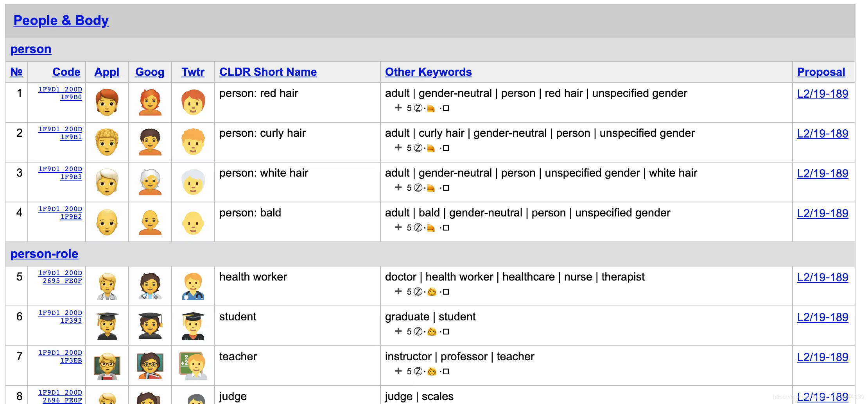This screenshot has height=404, width=868.
Task: Pick the Apple teacher emoji
Action: click(x=107, y=366)
